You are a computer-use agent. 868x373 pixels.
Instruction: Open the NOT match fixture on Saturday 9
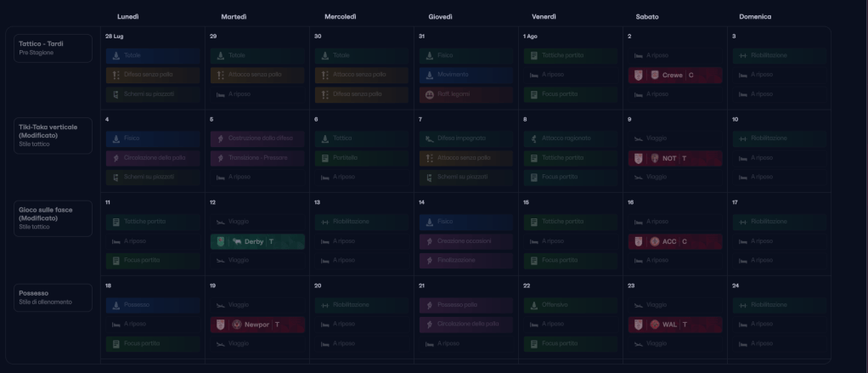pos(675,158)
